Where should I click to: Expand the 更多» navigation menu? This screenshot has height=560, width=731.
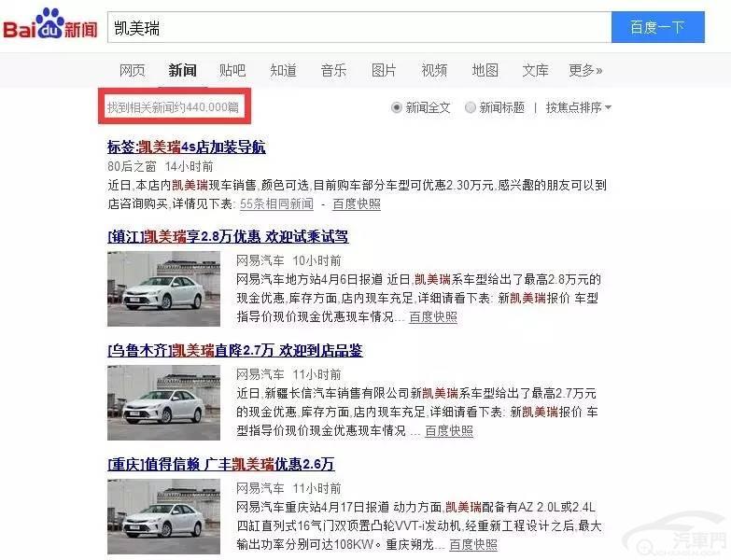585,70
